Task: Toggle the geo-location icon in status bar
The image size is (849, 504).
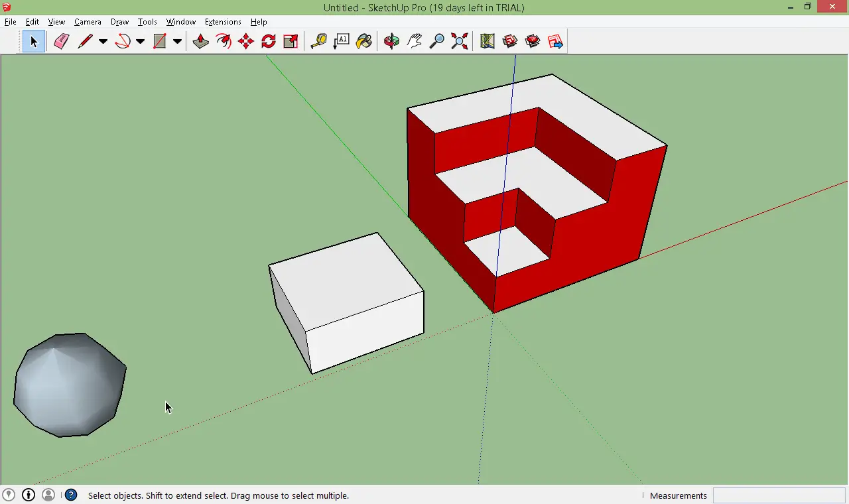Action: click(9, 495)
